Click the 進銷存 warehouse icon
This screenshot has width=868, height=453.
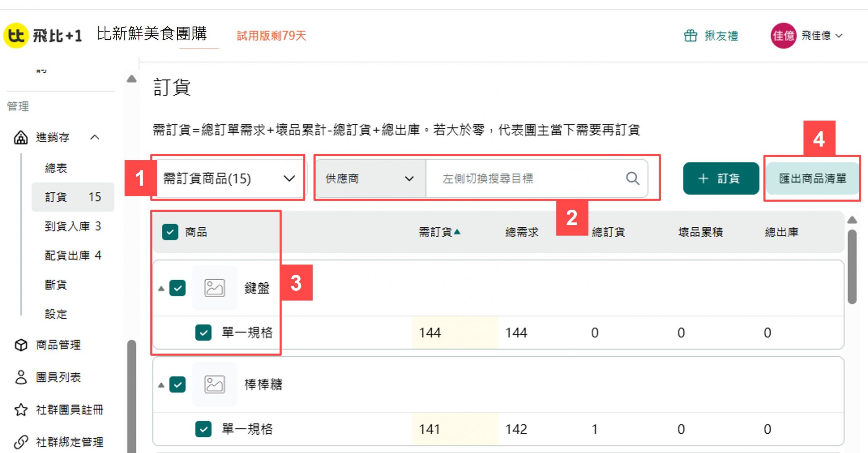(x=21, y=137)
